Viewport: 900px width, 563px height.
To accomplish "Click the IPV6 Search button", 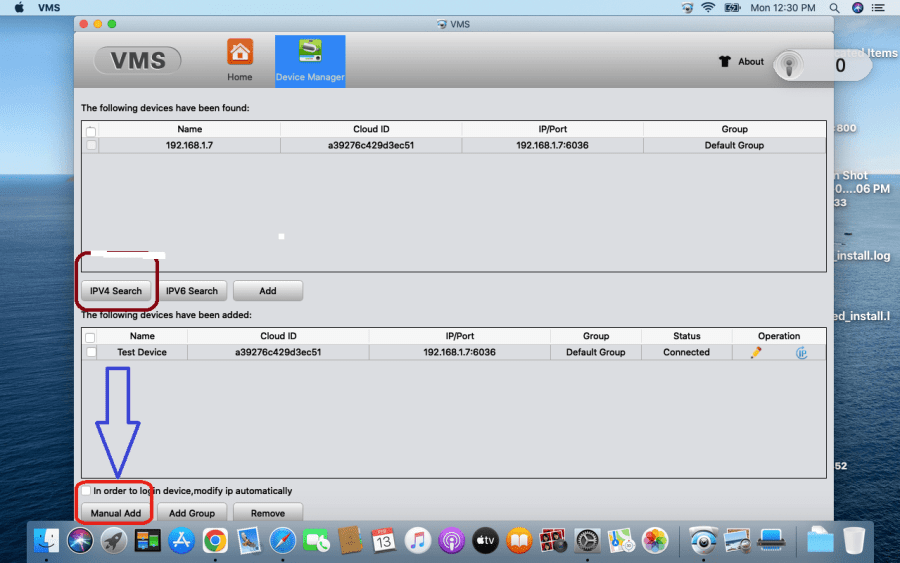I will [x=191, y=291].
